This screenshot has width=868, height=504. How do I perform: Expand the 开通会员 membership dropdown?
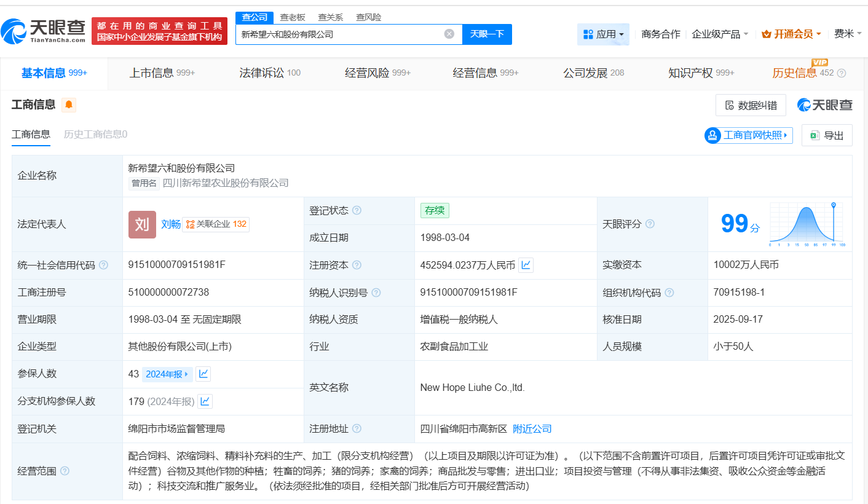click(791, 34)
